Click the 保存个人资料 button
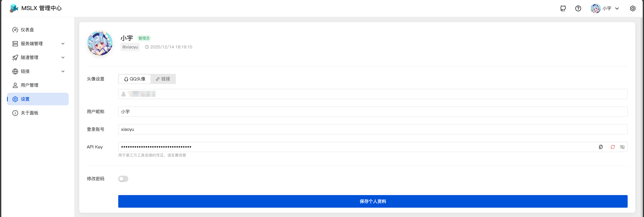This screenshot has width=644, height=217. tap(373, 201)
